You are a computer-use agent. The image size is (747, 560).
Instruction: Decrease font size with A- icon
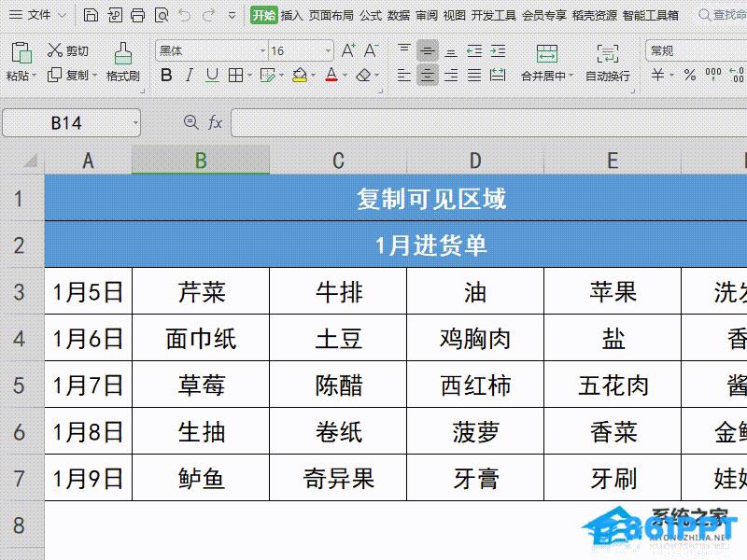click(x=371, y=50)
